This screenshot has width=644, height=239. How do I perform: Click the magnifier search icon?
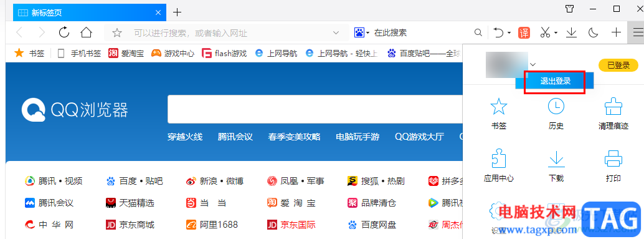478,32
